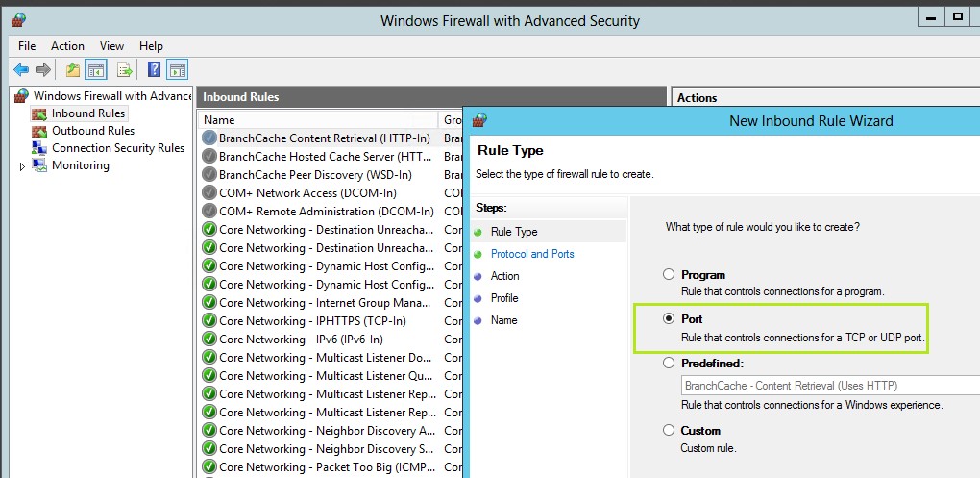Select Core Networking - Multicast Listener Qu... rule
The image size is (980, 478).
[325, 376]
